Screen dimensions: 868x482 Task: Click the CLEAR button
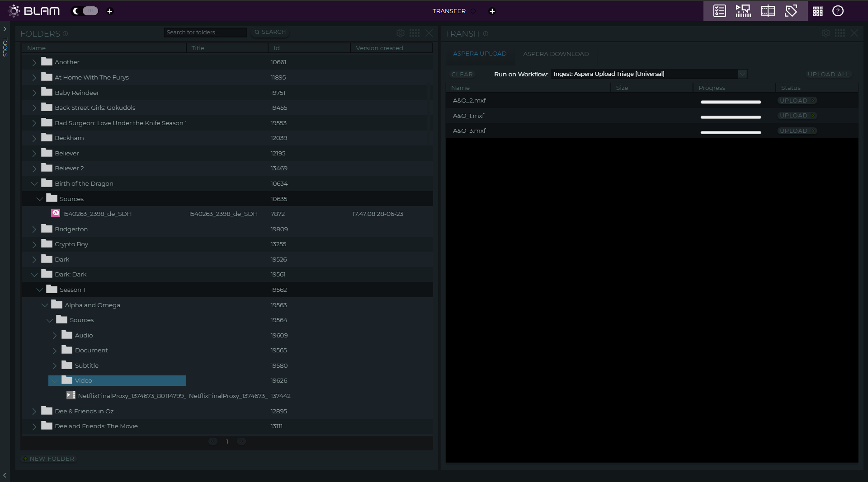click(462, 74)
